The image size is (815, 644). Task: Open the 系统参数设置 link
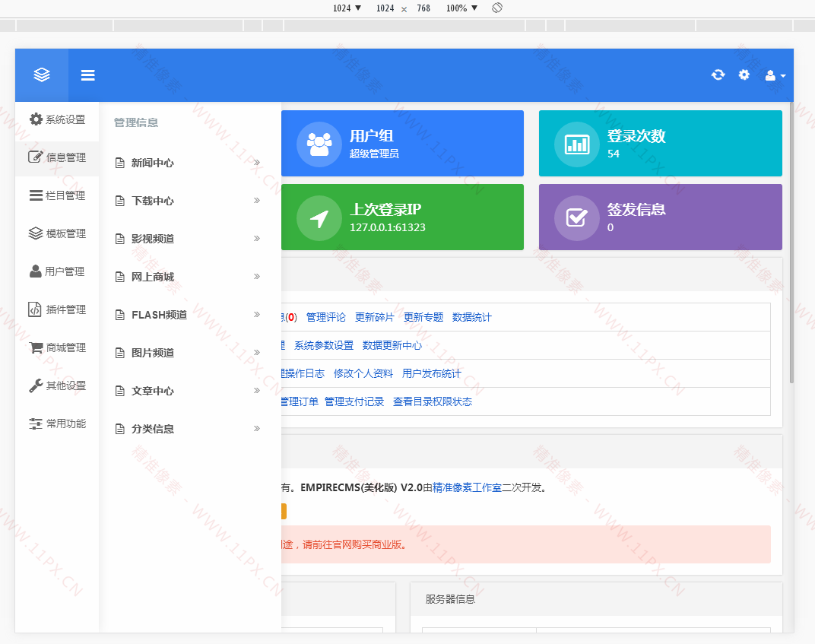click(324, 345)
